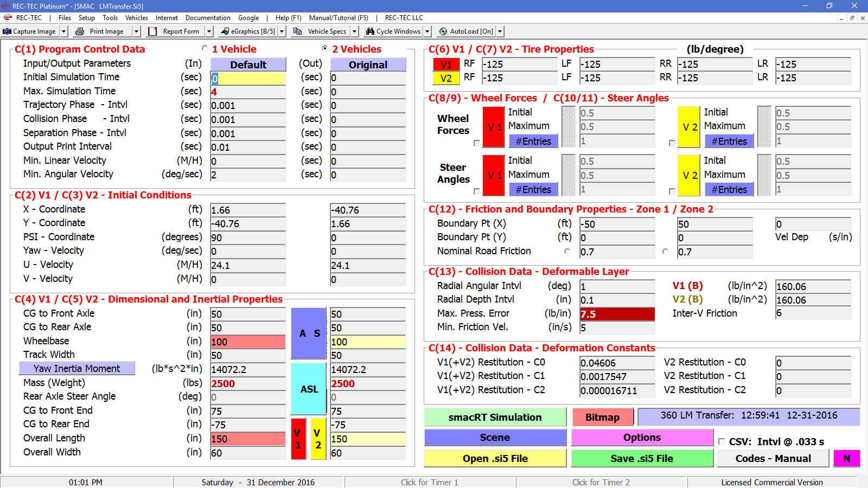This screenshot has width=868, height=488.
Task: Click the Print Image printer icon
Action: coord(80,31)
